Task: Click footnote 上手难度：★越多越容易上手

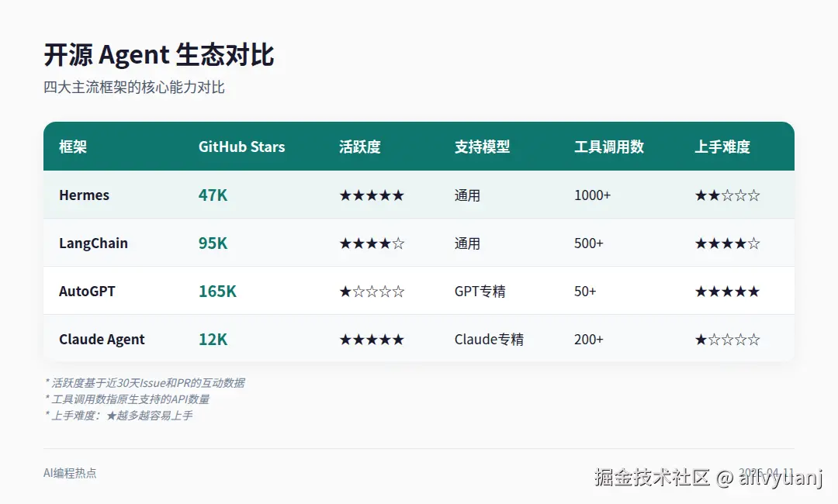Action: 119,416
